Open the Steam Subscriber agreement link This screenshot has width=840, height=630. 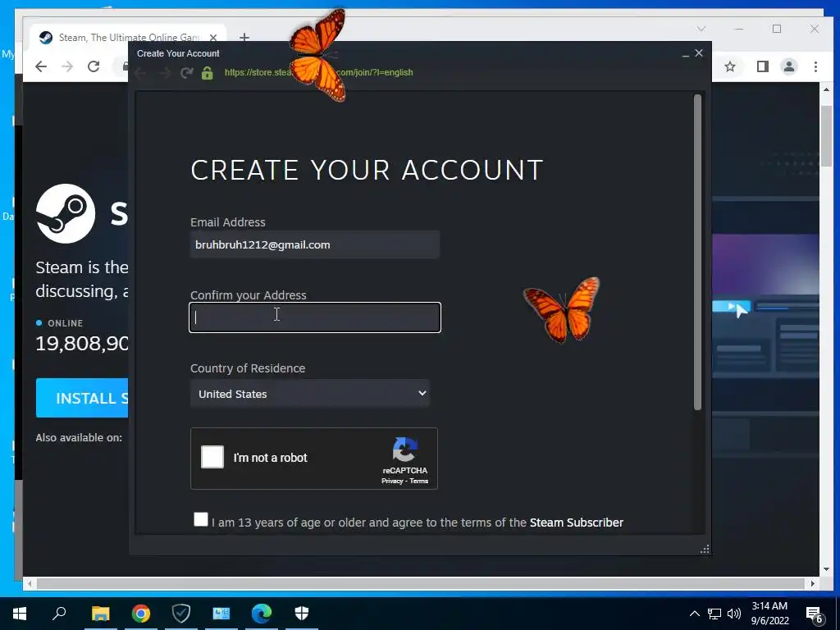tap(577, 523)
